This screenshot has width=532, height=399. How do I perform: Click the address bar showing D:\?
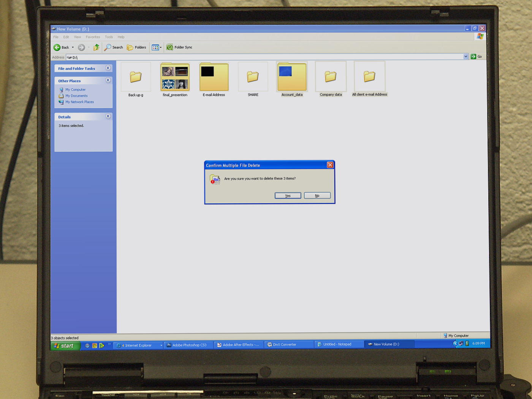[x=267, y=57]
